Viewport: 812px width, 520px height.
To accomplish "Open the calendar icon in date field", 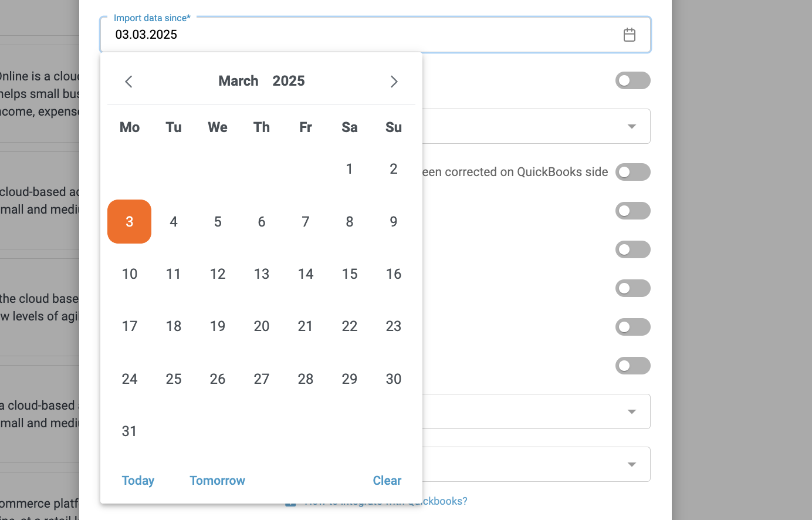I will 630,35.
